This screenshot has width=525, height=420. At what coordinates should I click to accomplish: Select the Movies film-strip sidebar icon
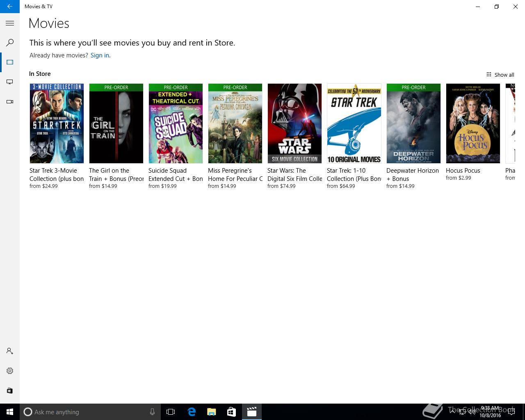[x=10, y=62]
